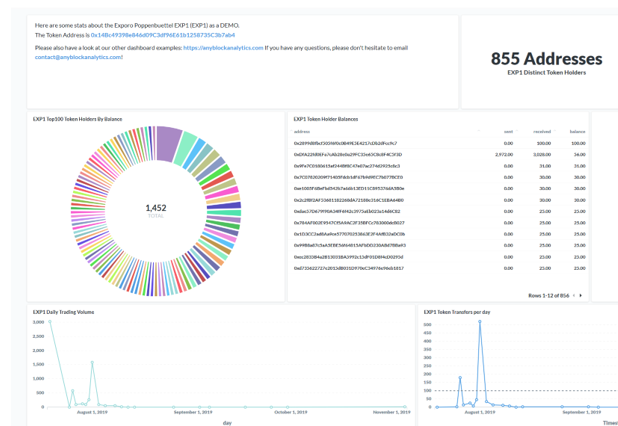
Task: Open the EXP1 Daily Trading Volume title
Action: (x=63, y=312)
